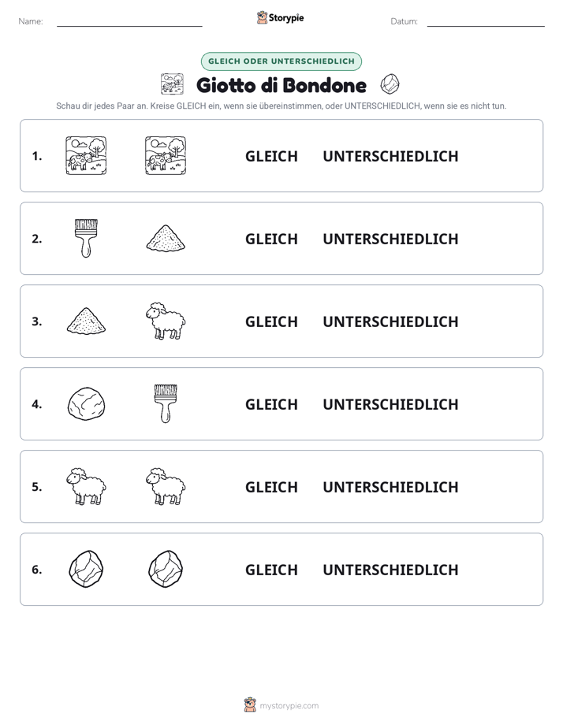This screenshot has width=563, height=728.
Task: Click the Datum input line
Action: pyautogui.click(x=486, y=22)
